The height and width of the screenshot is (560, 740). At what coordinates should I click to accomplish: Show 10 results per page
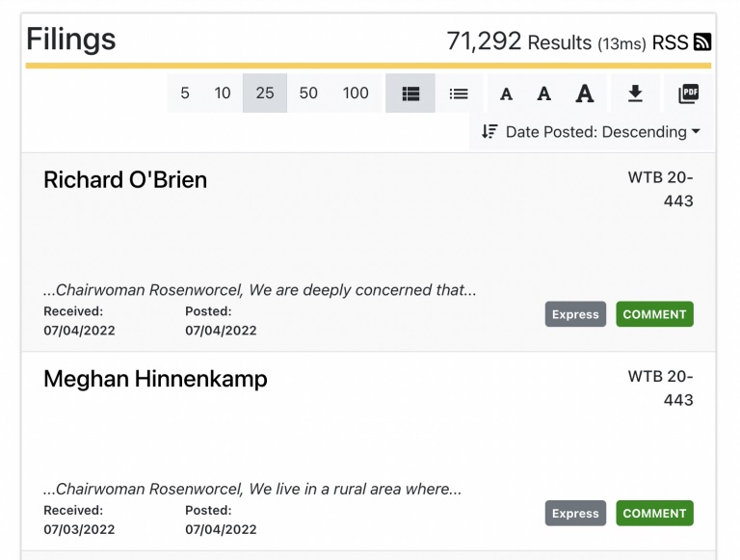[223, 93]
